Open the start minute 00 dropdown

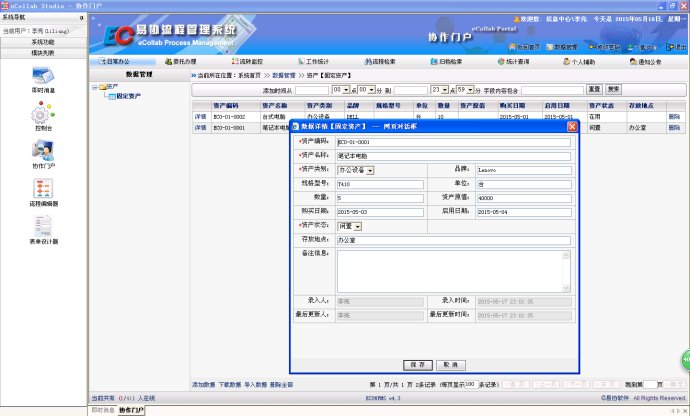coord(371,90)
